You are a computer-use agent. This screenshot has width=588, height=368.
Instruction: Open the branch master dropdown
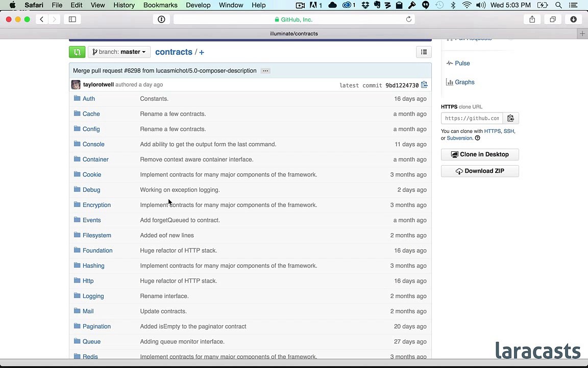pos(119,52)
